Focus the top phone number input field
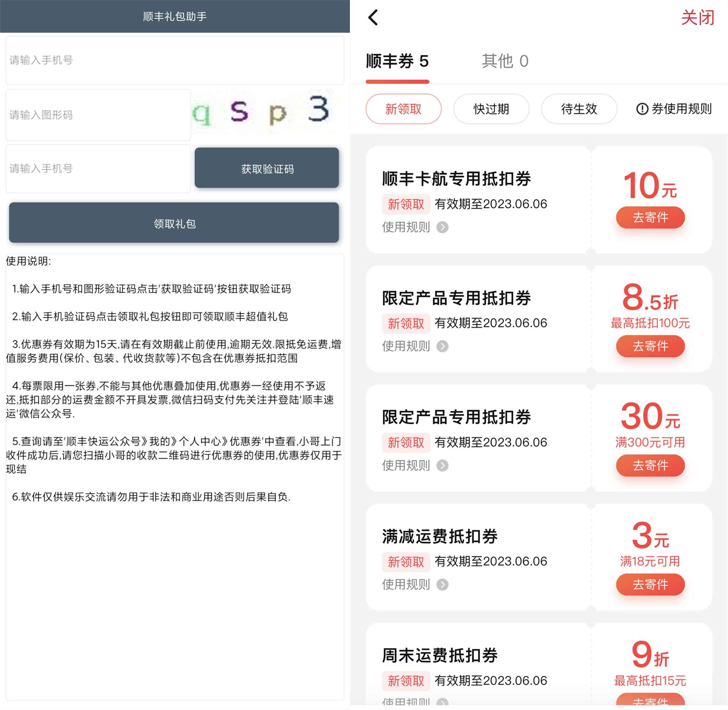 175,60
